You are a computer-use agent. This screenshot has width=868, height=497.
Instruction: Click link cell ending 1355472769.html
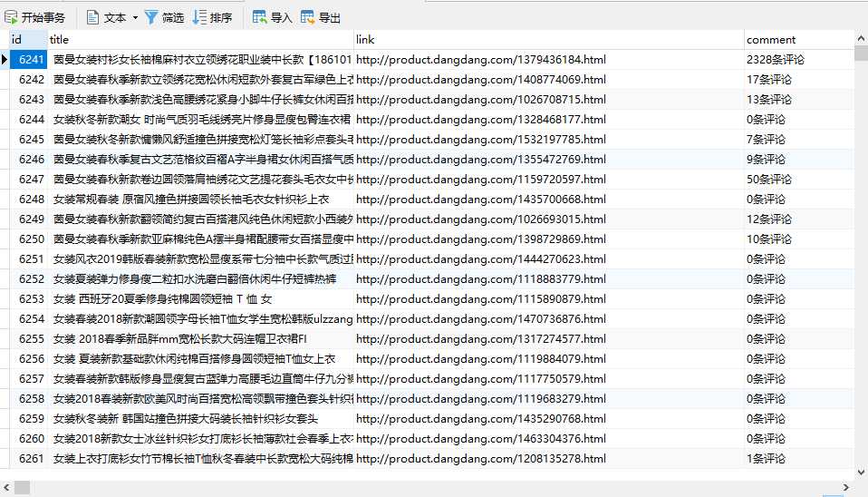pos(548,159)
